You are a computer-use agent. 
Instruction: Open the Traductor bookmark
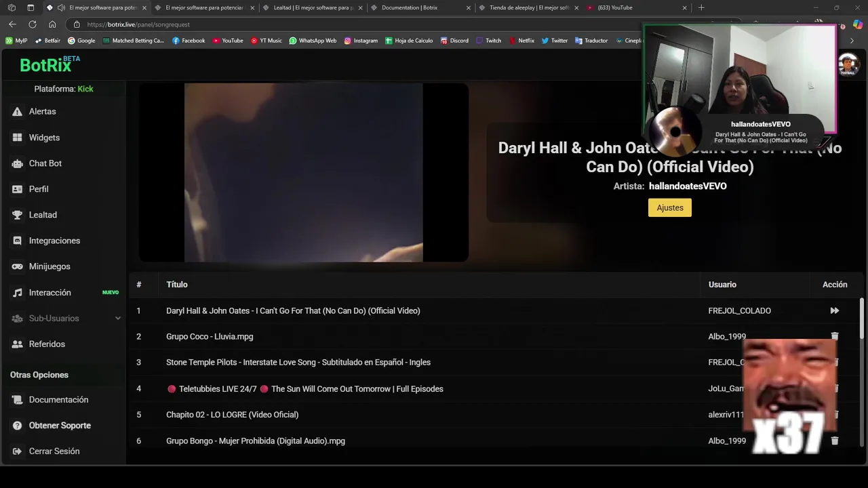591,41
